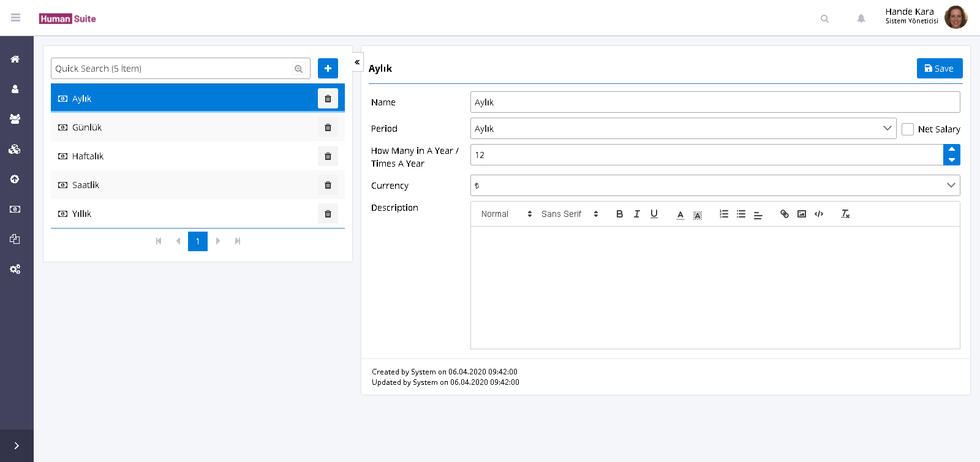Insert image using the editor image icon
The image size is (980, 462).
(801, 214)
